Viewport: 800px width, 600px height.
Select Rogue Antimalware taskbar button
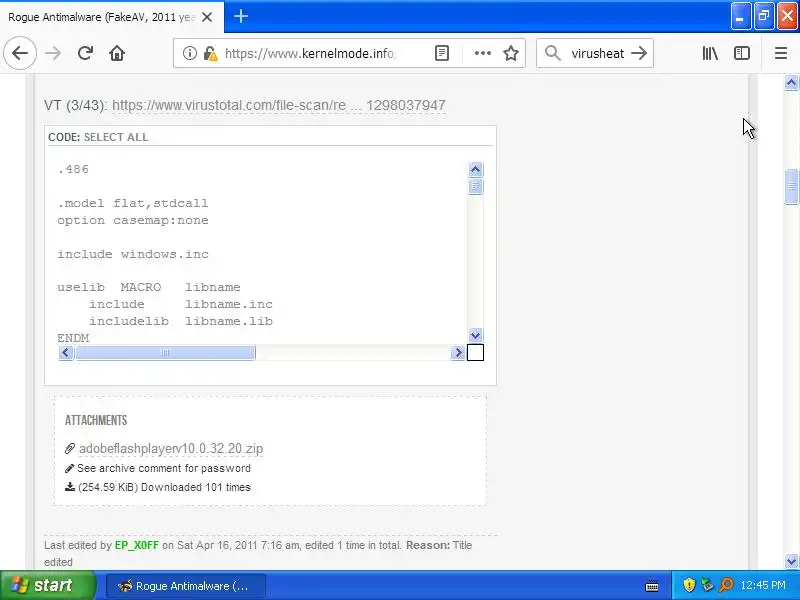coord(186,586)
